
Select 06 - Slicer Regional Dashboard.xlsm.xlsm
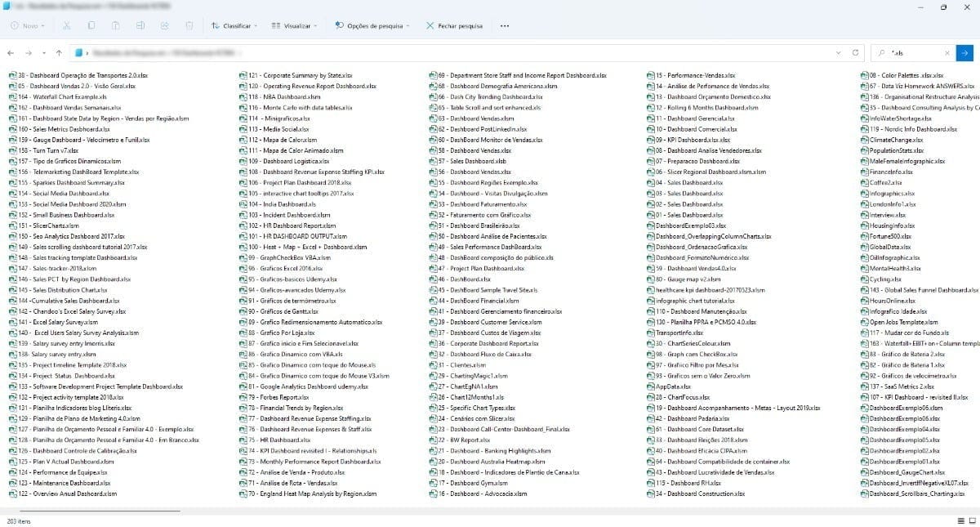pyautogui.click(x=706, y=172)
